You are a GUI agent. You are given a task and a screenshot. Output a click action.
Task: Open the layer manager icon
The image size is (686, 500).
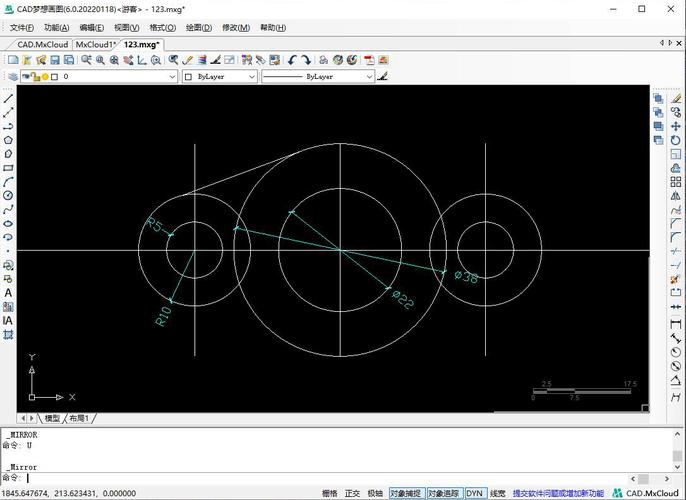(13, 77)
